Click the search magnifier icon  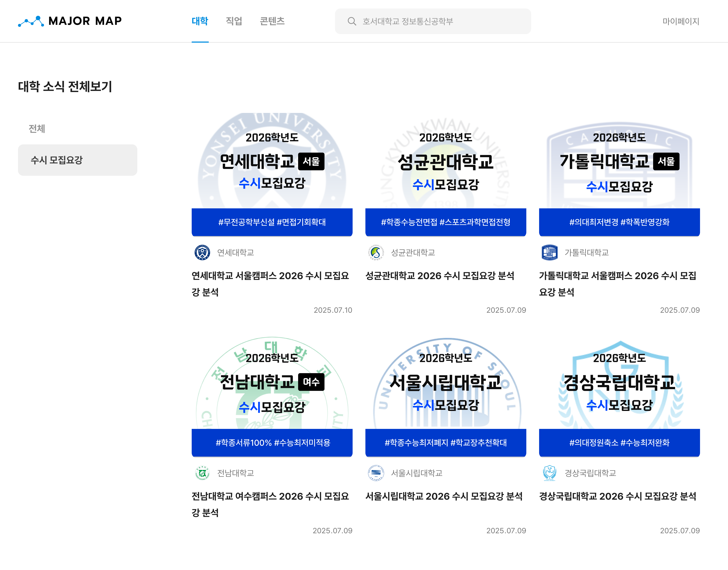352,21
